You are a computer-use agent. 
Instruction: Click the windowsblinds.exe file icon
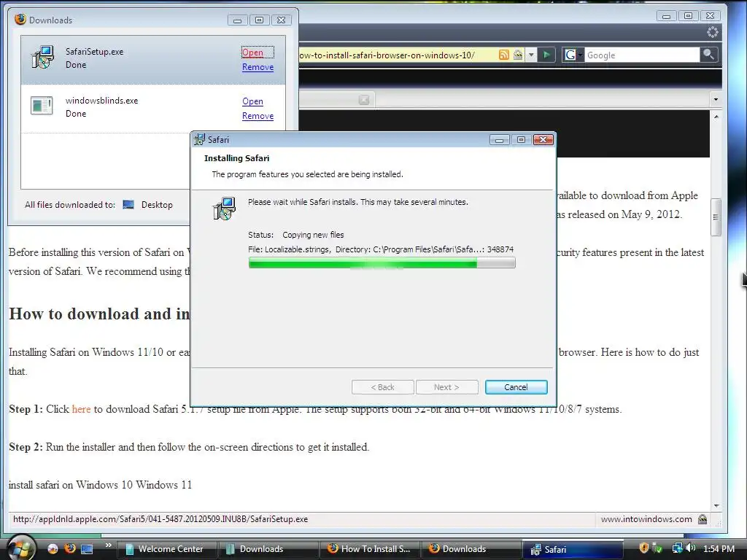[x=42, y=106]
